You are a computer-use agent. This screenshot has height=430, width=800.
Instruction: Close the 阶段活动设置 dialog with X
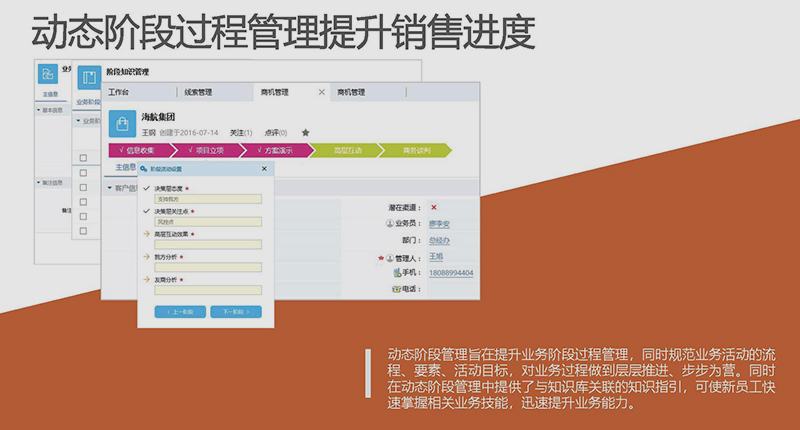[262, 169]
